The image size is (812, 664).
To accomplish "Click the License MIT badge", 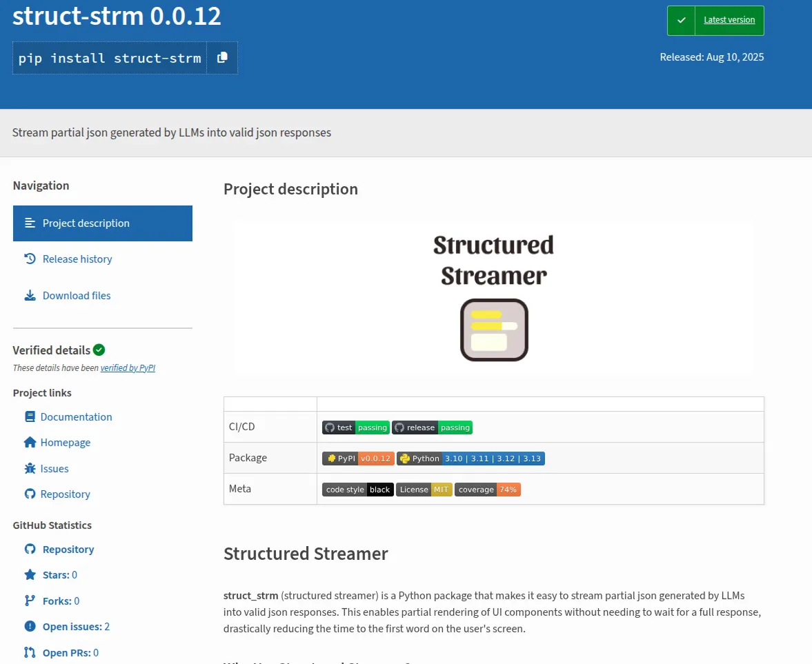I will click(x=424, y=490).
